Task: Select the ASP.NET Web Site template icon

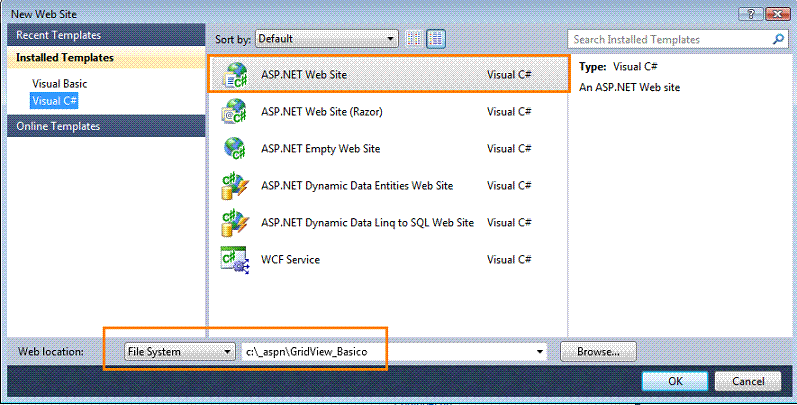Action: click(x=234, y=75)
